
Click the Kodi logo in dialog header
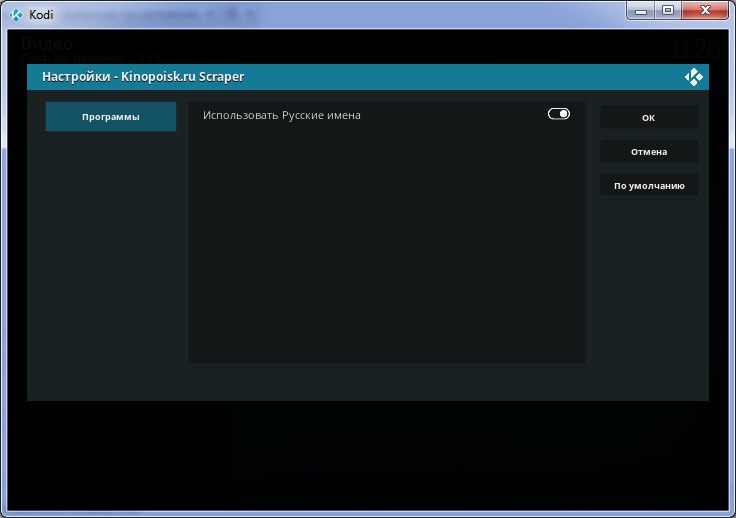pyautogui.click(x=693, y=77)
